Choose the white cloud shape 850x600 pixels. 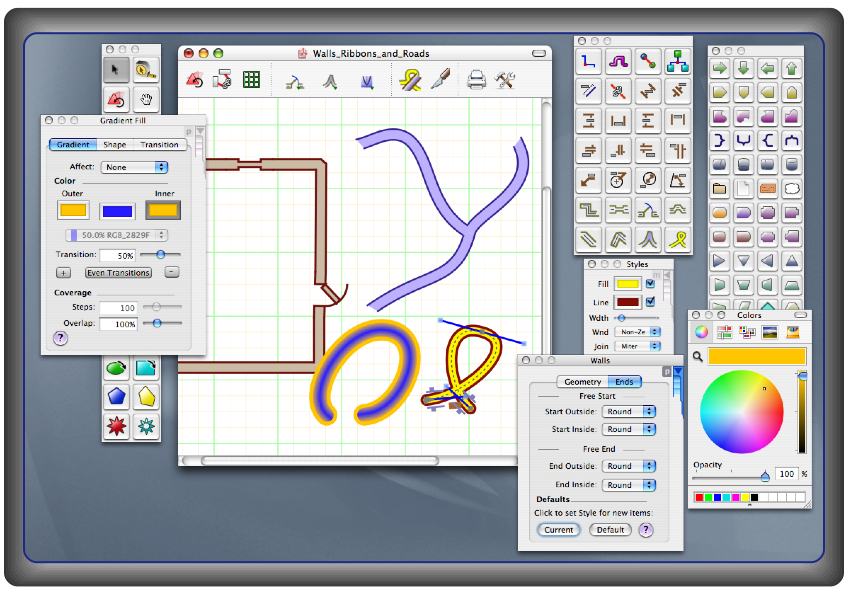[791, 189]
